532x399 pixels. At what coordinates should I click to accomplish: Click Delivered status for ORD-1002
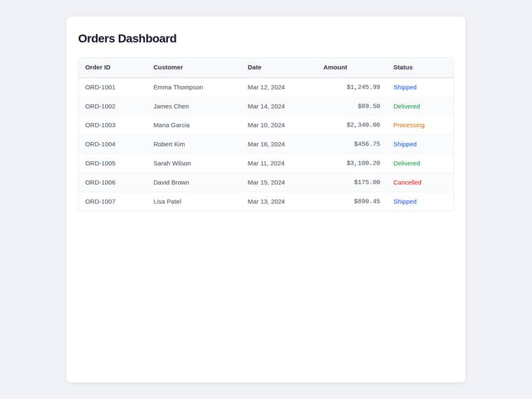point(407,106)
